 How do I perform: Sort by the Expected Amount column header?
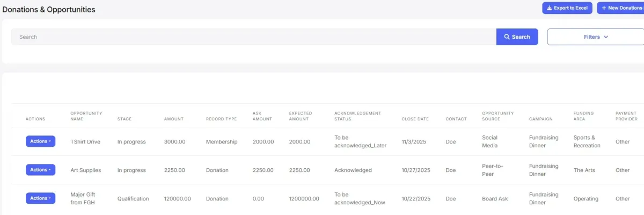point(301,116)
